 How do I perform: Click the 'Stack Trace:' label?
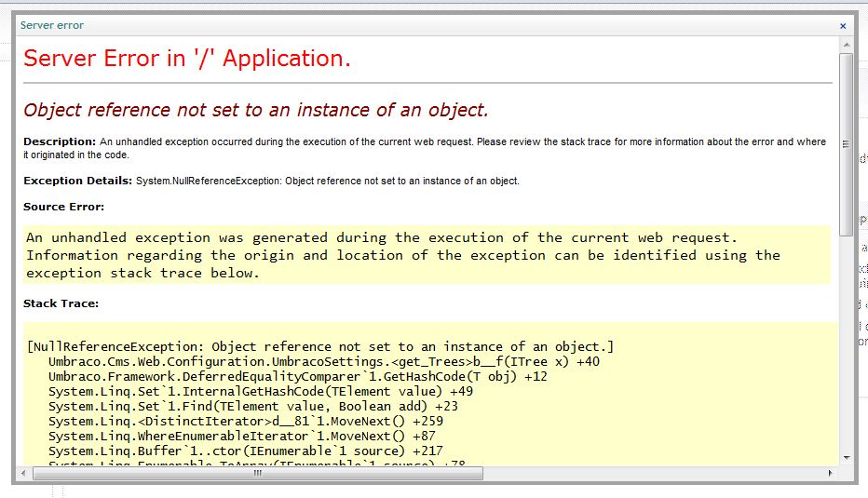tap(61, 303)
